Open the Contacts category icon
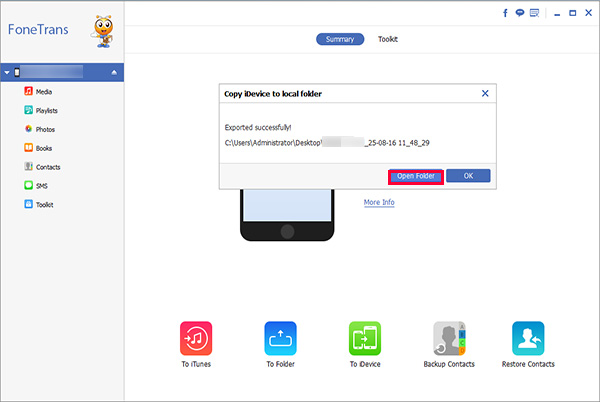 [28, 166]
